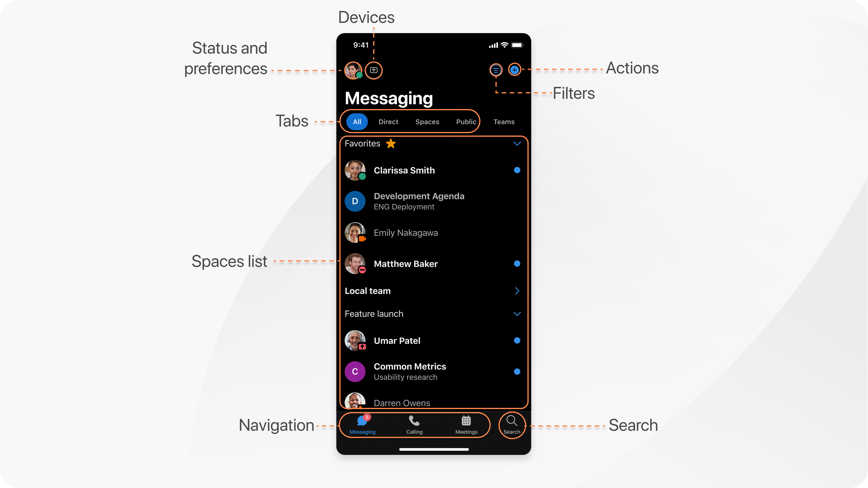Screen dimensions: 868x488
Task: Toggle unread indicator for Clarissa Smith
Action: tap(516, 170)
